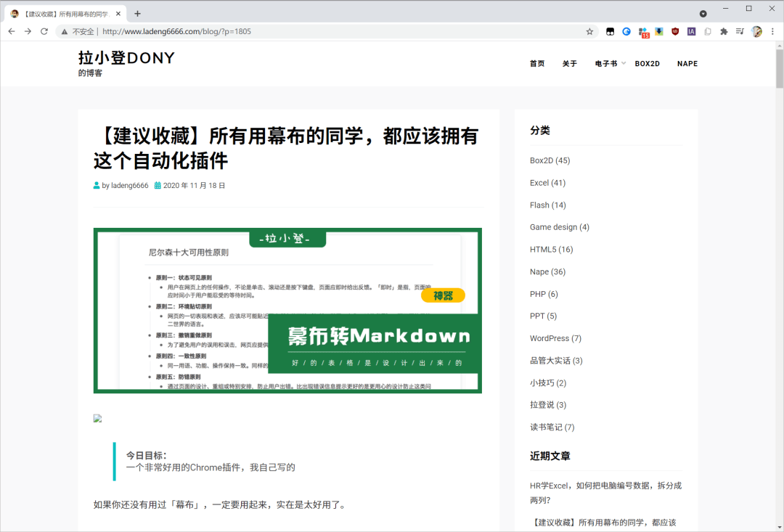Open the second recent post 【建议收藏】所有用幕布的同学

[603, 523]
